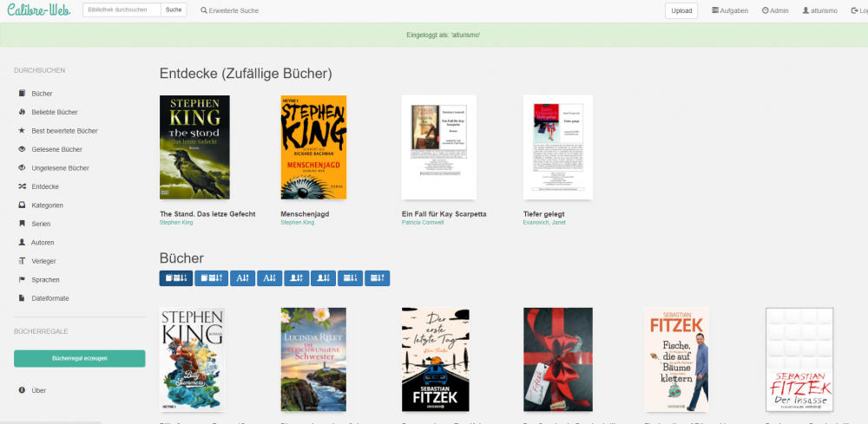Open the Über info page
The image size is (868, 424).
pos(33,390)
